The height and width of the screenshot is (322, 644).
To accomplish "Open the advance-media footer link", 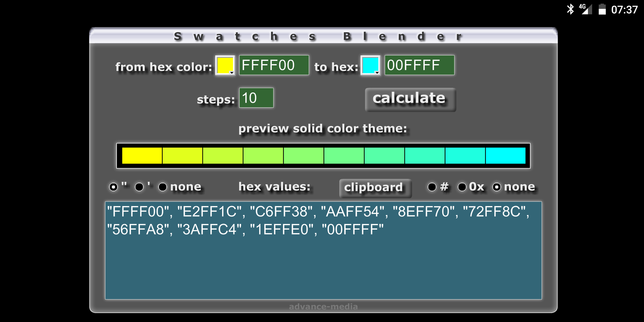I will [323, 306].
